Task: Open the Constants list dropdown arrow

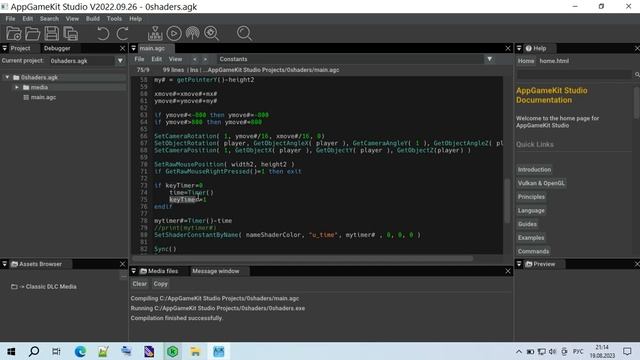Action: (x=489, y=59)
